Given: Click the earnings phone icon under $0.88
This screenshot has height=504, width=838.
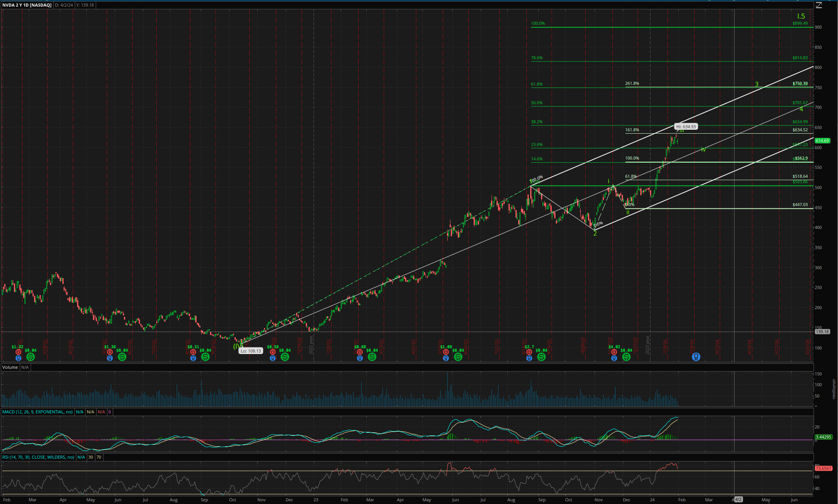Looking at the screenshot, I should click(360, 352).
